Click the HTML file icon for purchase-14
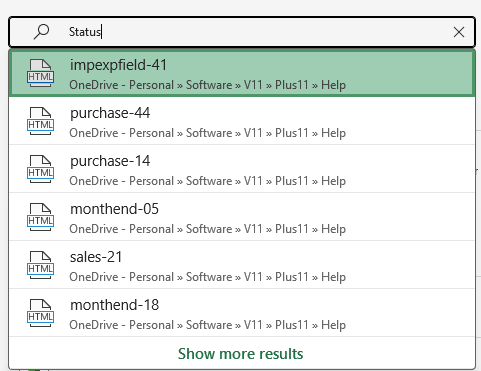This screenshot has height=371, width=481. [40, 169]
